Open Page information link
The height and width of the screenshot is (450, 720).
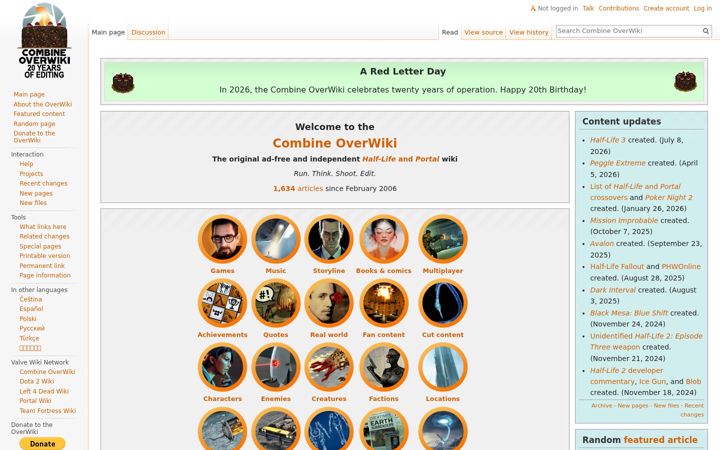[x=45, y=276]
